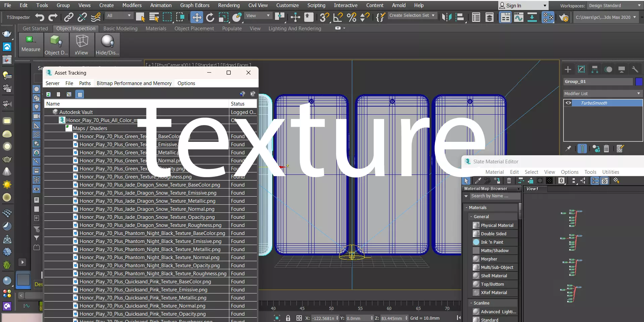The height and width of the screenshot is (322, 644).
Task: Open the Modifier List dropdown
Action: (x=603, y=93)
